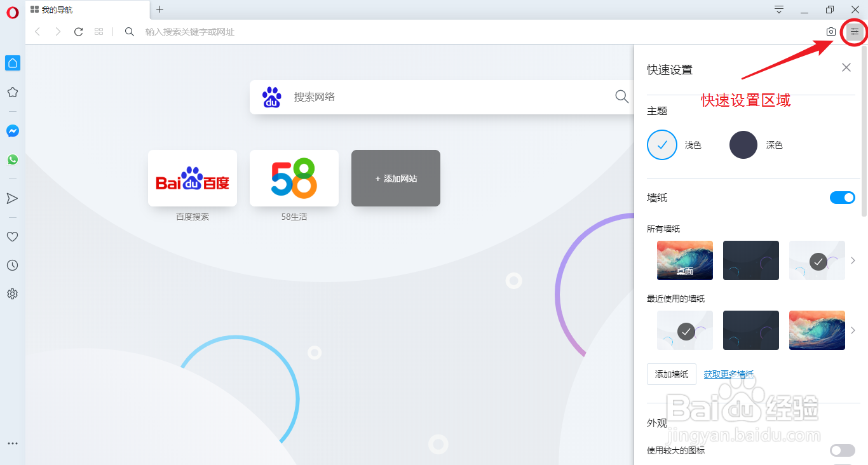Image resolution: width=868 pixels, height=465 pixels.
Task: Click the 添加墙纸 button
Action: pos(672,374)
